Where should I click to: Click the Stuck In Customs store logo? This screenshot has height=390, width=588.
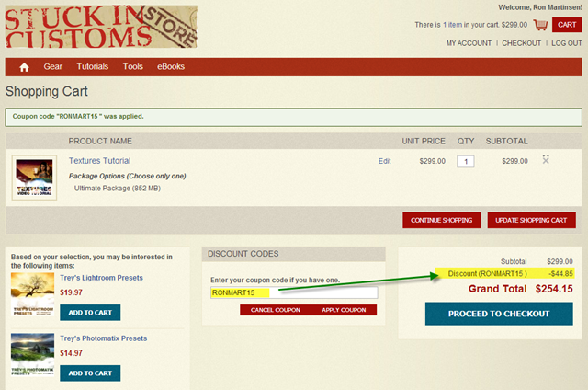coord(101,27)
